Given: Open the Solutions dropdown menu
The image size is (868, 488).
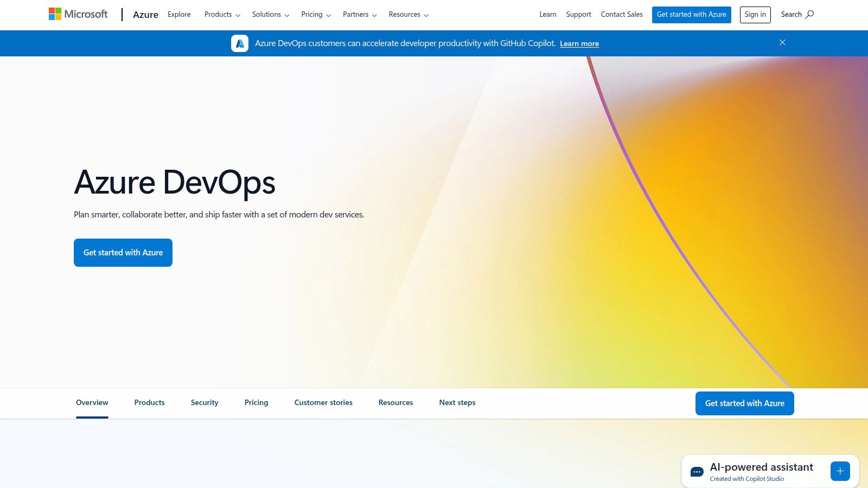Looking at the screenshot, I should tap(271, 15).
